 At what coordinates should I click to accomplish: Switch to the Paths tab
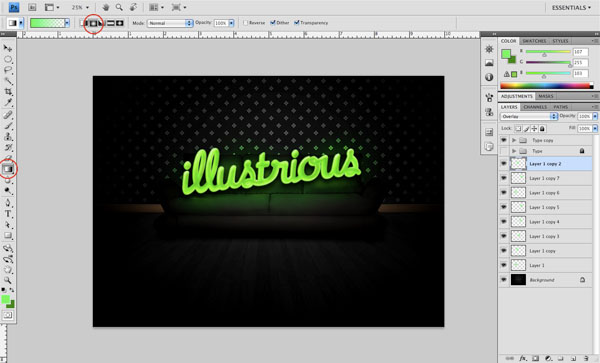coord(561,107)
